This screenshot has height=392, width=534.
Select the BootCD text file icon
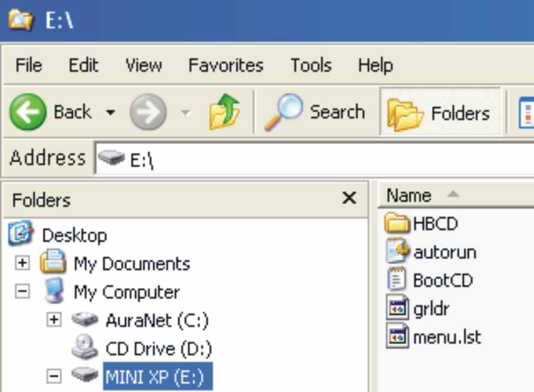(x=397, y=279)
